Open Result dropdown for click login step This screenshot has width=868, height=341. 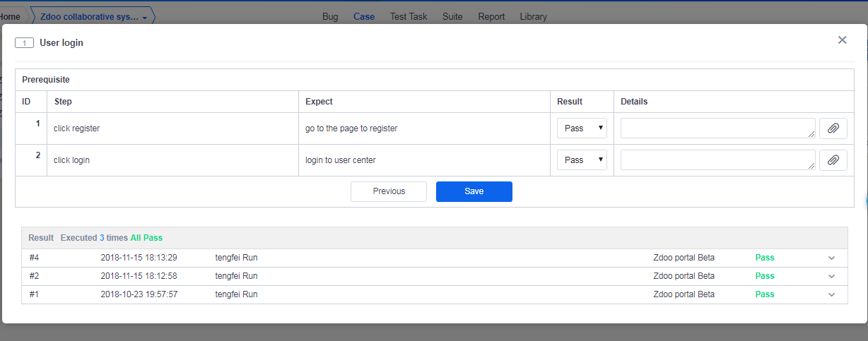point(582,160)
